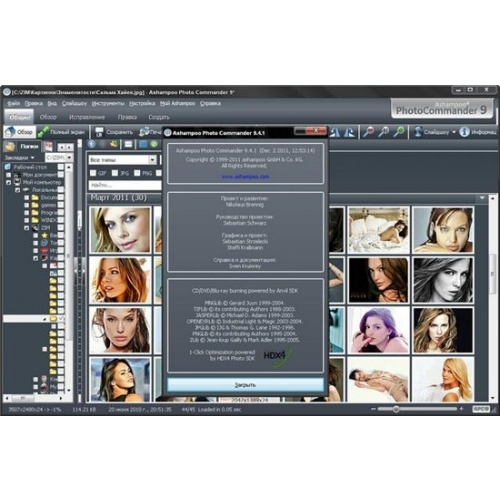Close the About dialog with red X
This screenshot has height=500, width=500.
click(x=316, y=130)
